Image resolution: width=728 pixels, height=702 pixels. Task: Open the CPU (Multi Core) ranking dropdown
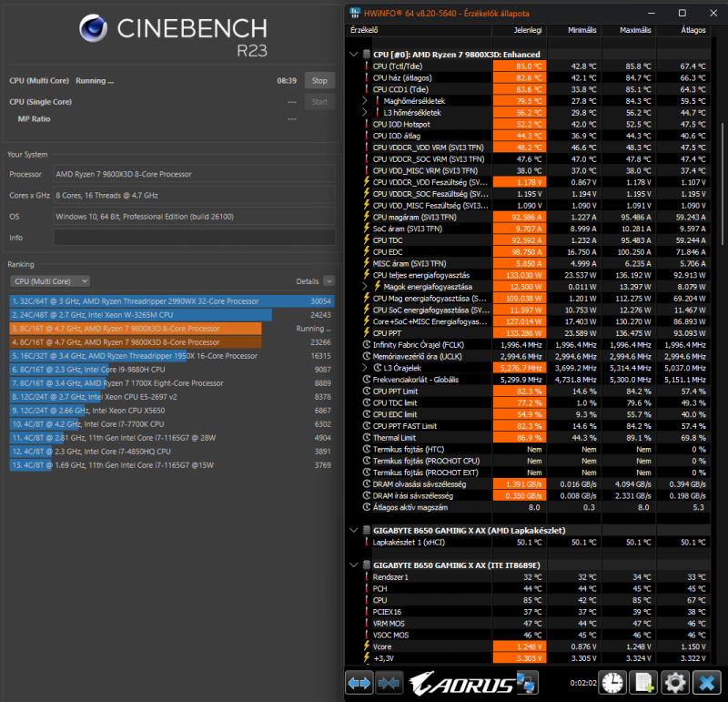point(50,281)
